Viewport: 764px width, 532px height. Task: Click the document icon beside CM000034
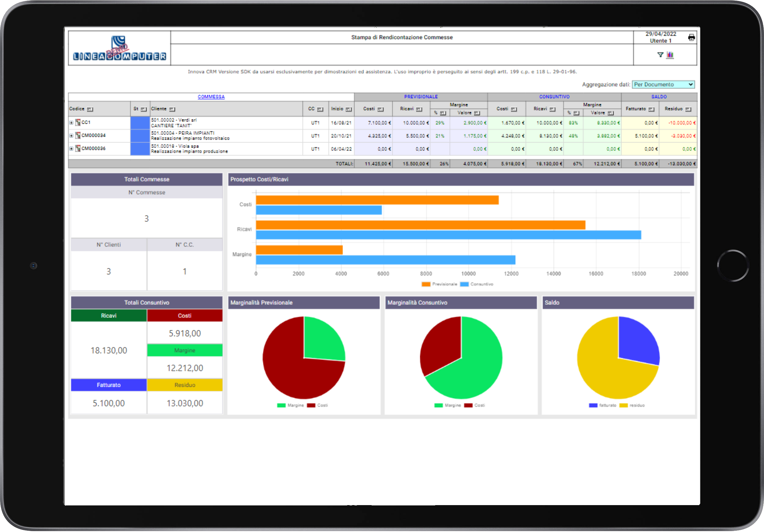pyautogui.click(x=78, y=135)
